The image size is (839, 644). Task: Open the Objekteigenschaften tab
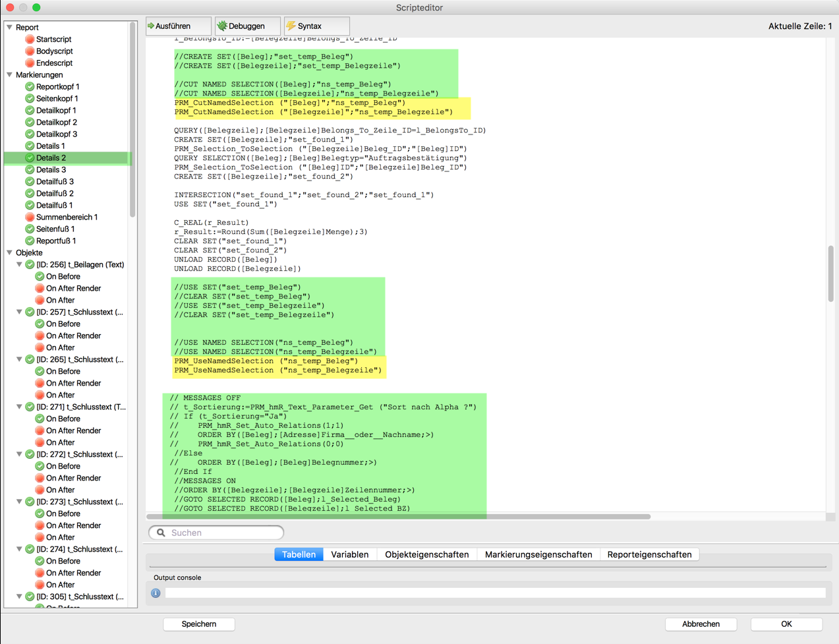(x=426, y=554)
